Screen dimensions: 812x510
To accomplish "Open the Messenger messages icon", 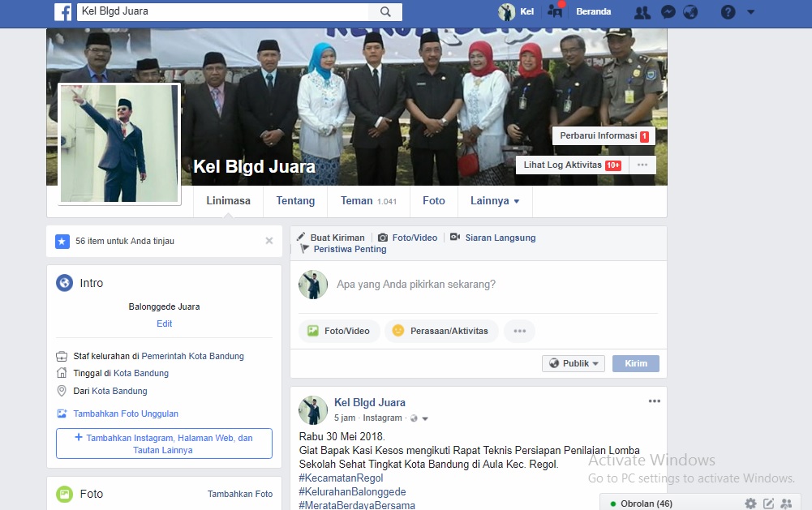I will point(668,12).
